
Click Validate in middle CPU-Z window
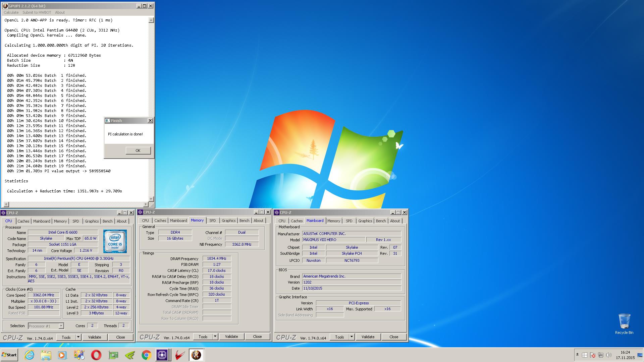click(x=231, y=337)
